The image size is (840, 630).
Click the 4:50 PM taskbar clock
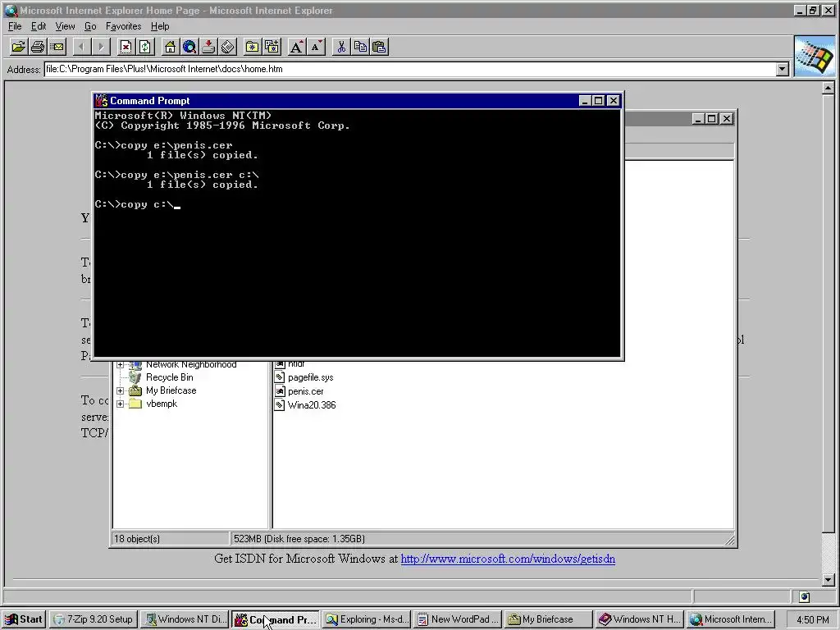812,620
